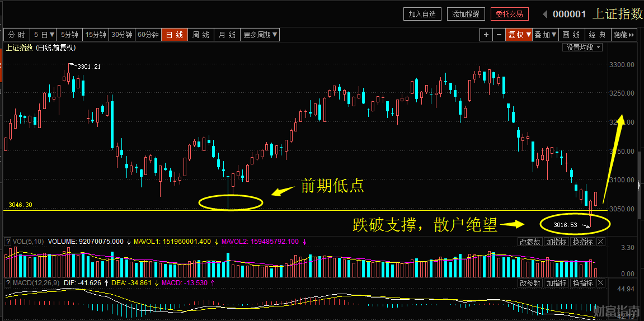Click VOL indicator help question mark
Viewport: 644px width, 321px height.
coord(7,242)
